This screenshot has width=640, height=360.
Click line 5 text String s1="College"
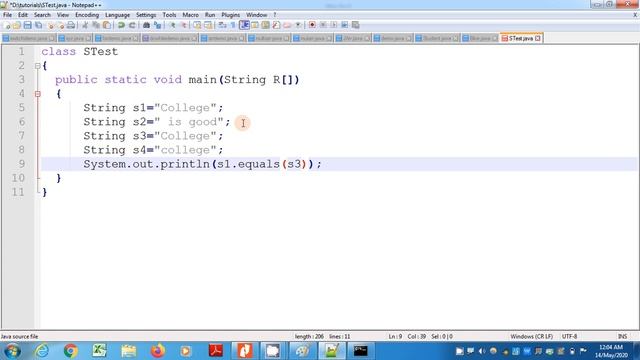click(x=153, y=108)
